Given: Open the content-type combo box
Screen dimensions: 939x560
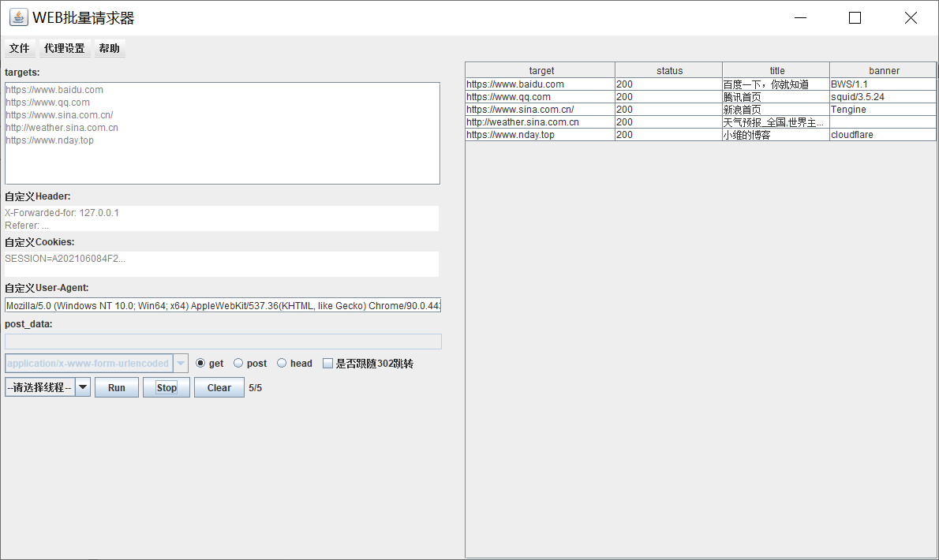Looking at the screenshot, I should [96, 363].
